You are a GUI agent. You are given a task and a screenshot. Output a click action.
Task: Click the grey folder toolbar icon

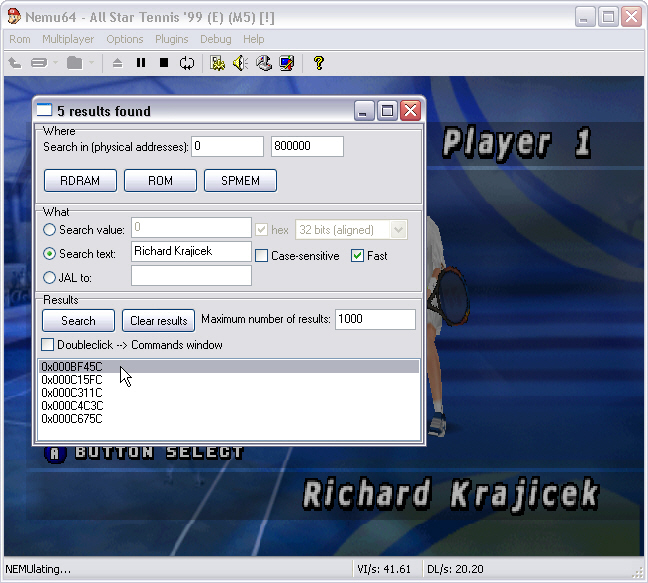[75, 63]
